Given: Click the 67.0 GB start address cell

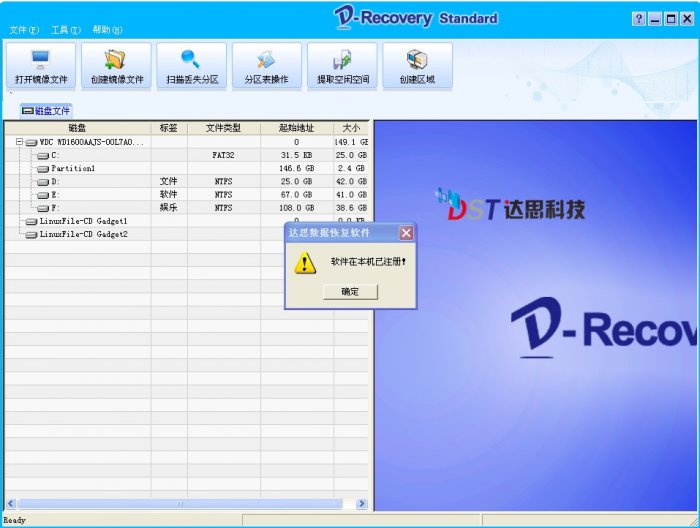Looking at the screenshot, I should (296, 195).
